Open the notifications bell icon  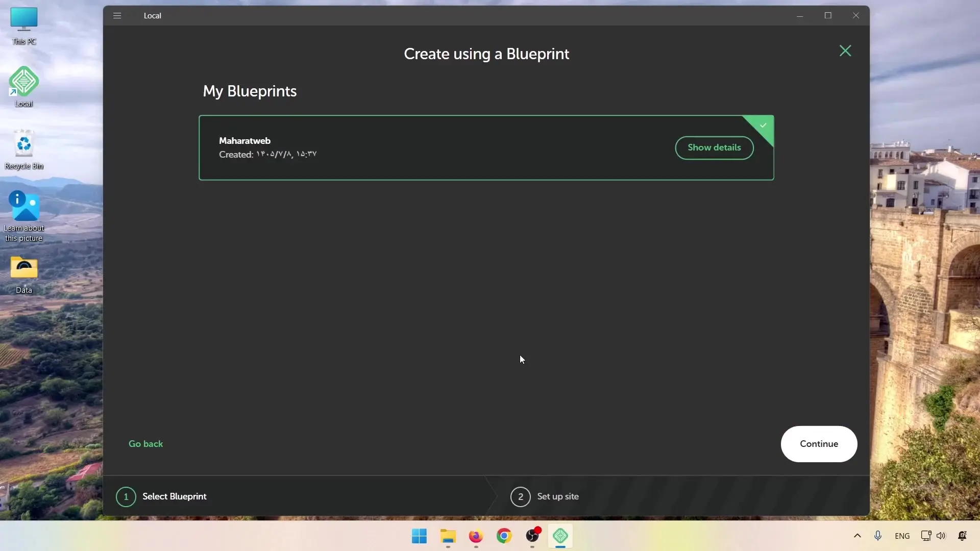pos(962,536)
